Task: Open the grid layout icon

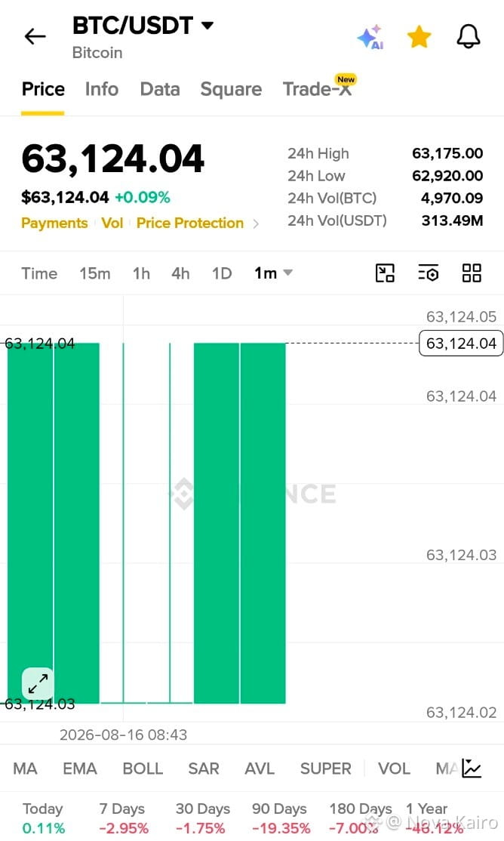Action: (x=472, y=273)
